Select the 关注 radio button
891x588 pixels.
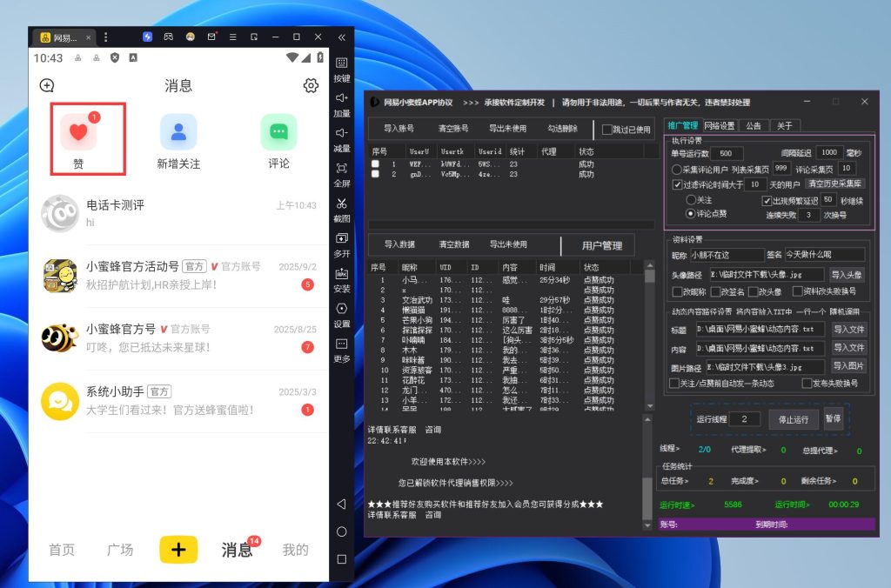click(x=691, y=200)
